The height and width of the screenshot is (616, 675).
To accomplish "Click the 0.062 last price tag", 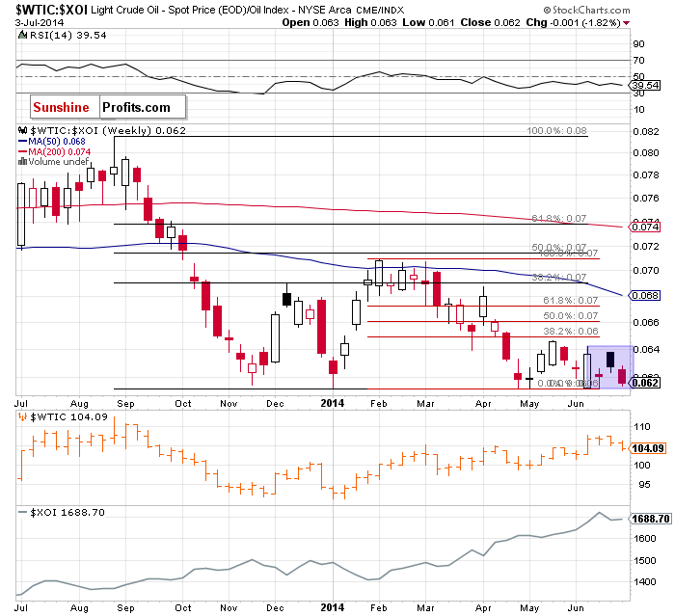I will click(645, 383).
